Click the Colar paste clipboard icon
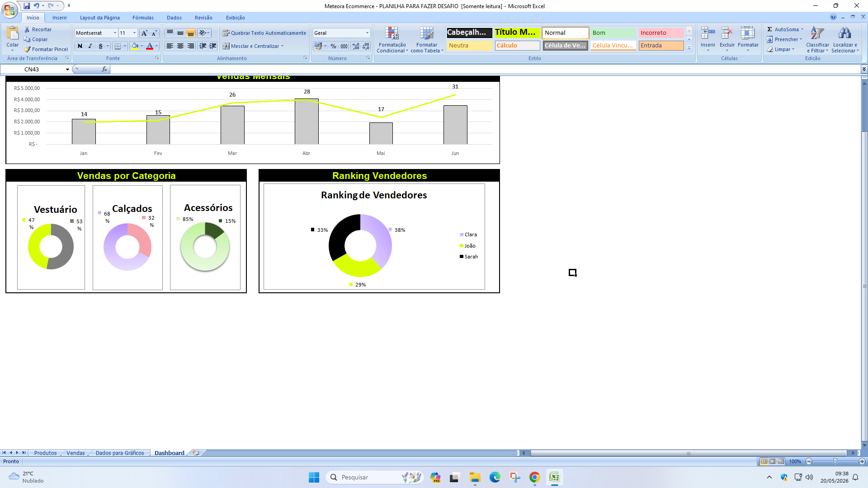The width and height of the screenshot is (868, 488). 13,33
